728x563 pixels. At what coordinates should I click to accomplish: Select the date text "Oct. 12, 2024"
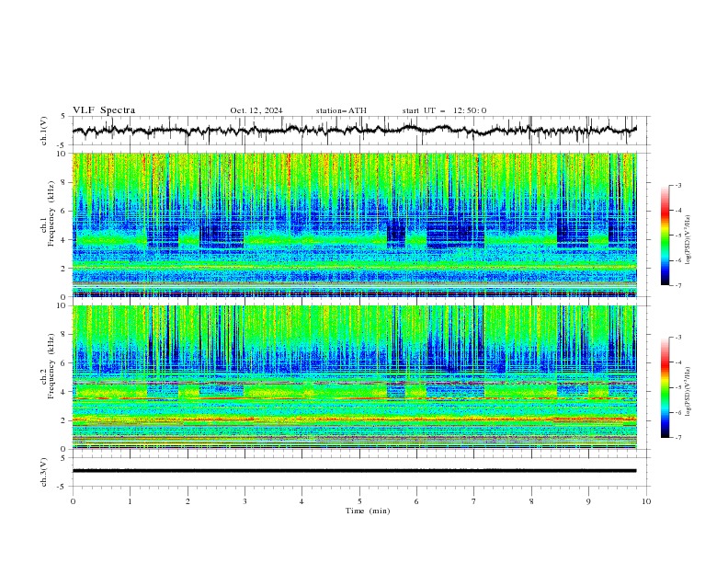tap(256, 110)
